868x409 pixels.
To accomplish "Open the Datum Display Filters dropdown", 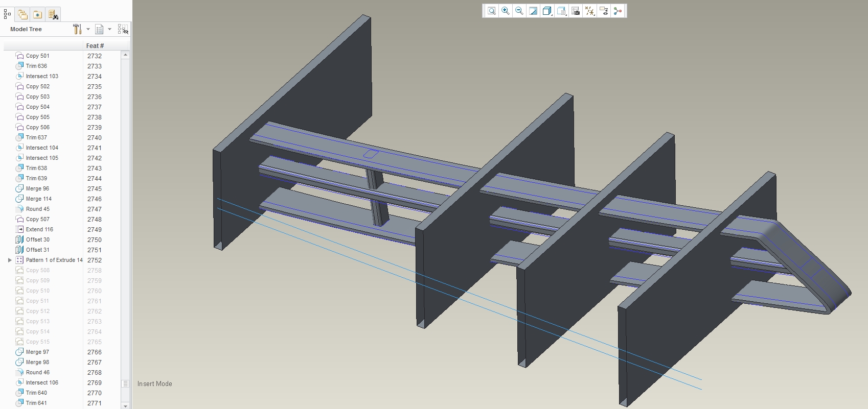I will point(590,11).
